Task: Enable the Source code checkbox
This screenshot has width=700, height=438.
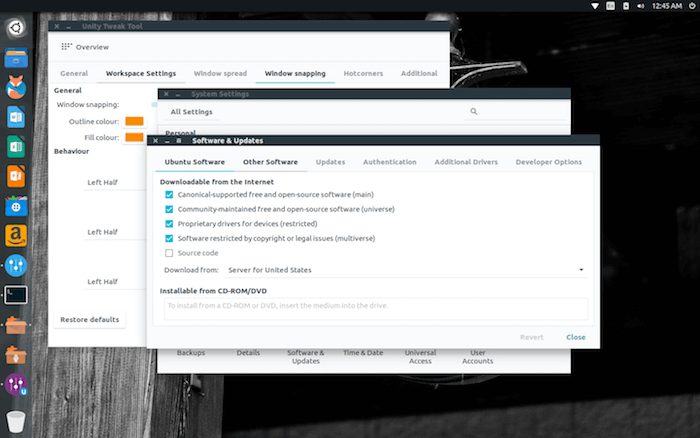Action: [x=169, y=253]
